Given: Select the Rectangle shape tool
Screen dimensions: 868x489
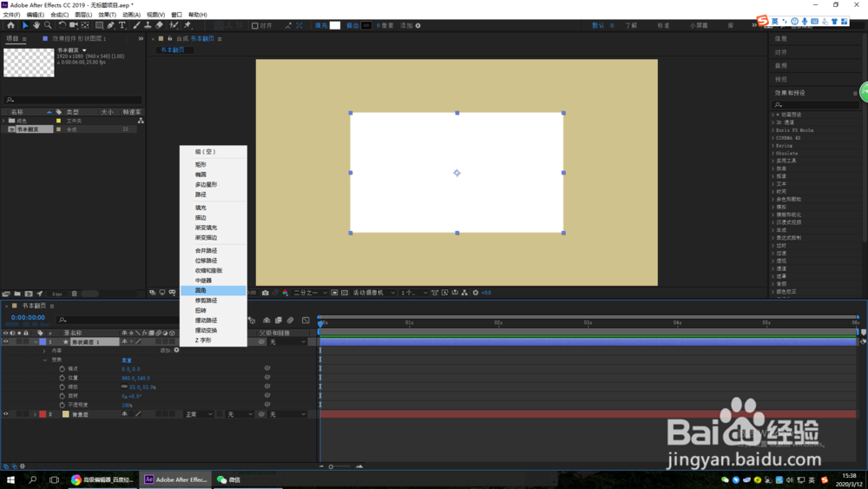Looking at the screenshot, I should click(x=99, y=25).
